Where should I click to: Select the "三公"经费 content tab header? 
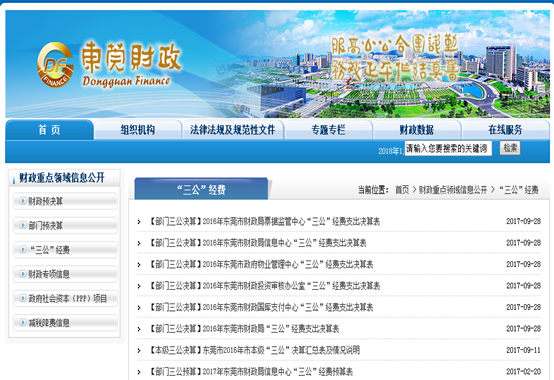[x=201, y=189]
